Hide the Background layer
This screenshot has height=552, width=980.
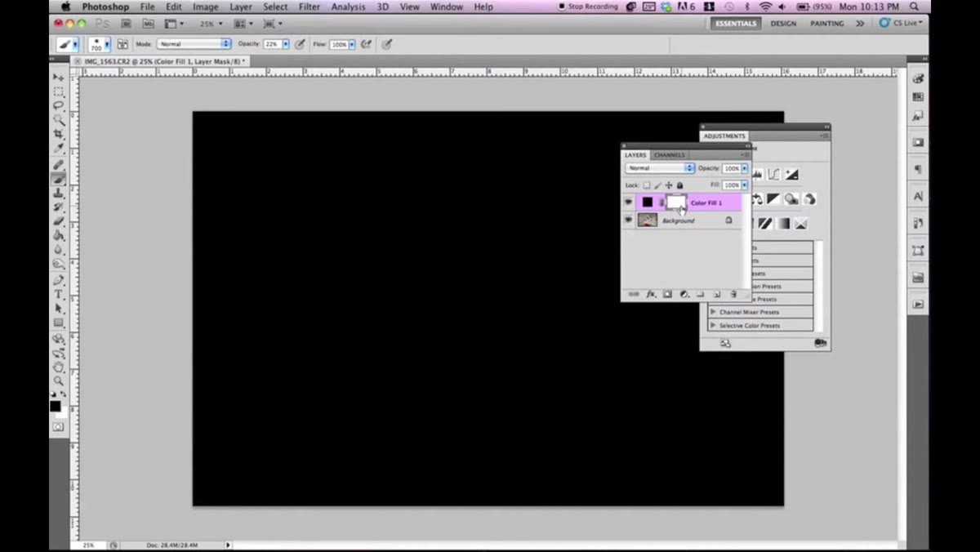(x=628, y=220)
